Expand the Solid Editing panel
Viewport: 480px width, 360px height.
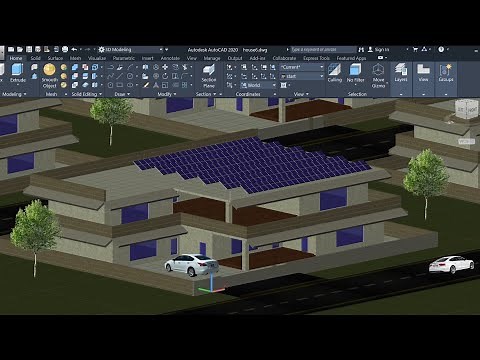coord(87,94)
